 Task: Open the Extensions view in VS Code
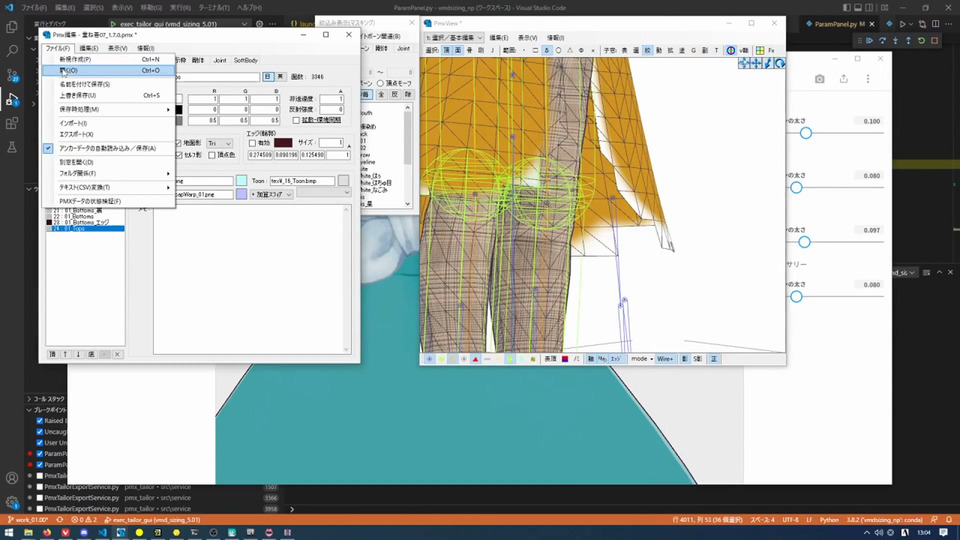(12, 124)
